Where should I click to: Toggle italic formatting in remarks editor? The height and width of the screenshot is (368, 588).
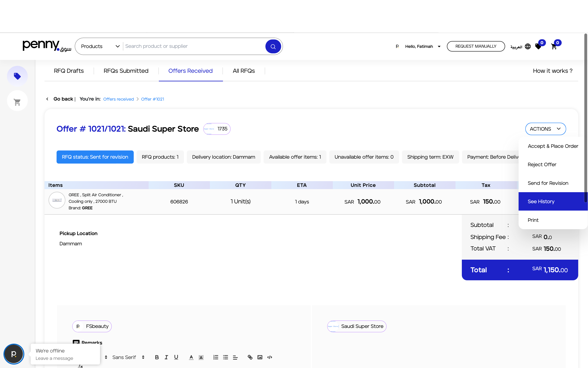tap(166, 357)
